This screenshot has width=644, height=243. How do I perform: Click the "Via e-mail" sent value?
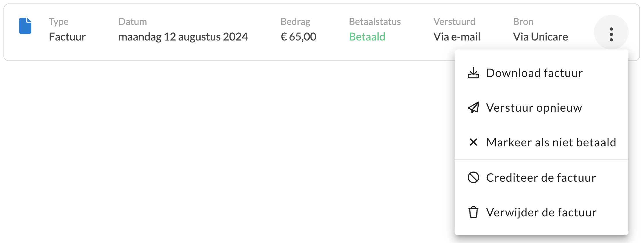point(457,37)
